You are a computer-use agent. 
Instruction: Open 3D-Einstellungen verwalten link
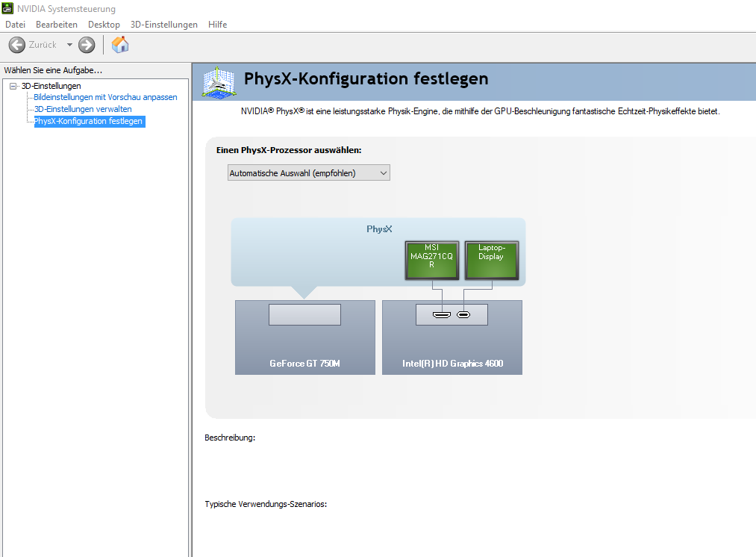(83, 109)
